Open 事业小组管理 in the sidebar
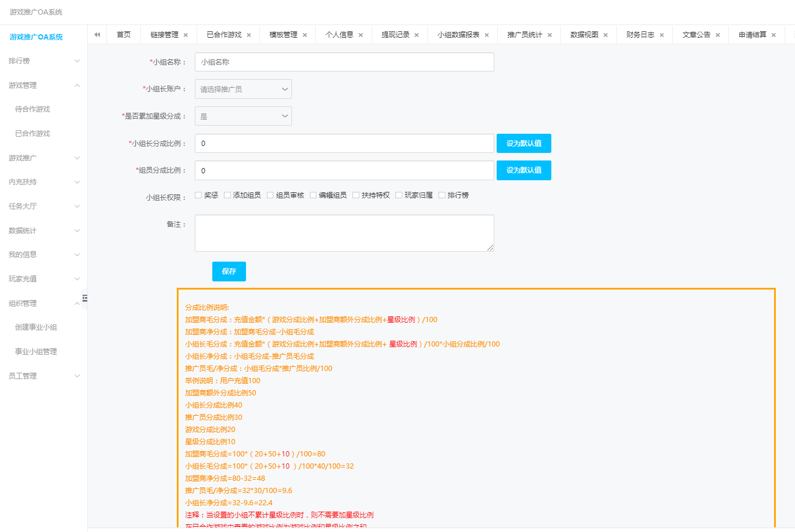The width and height of the screenshot is (795, 532). [x=36, y=352]
